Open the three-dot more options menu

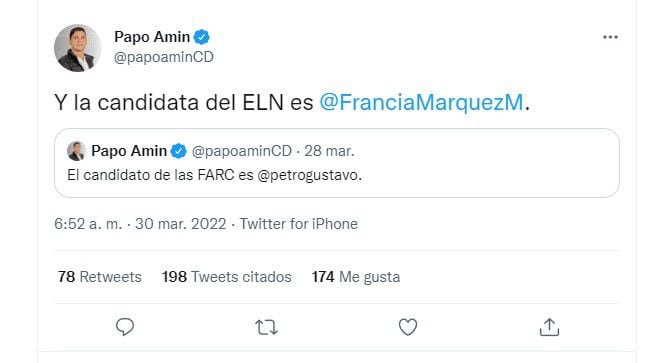(x=610, y=37)
